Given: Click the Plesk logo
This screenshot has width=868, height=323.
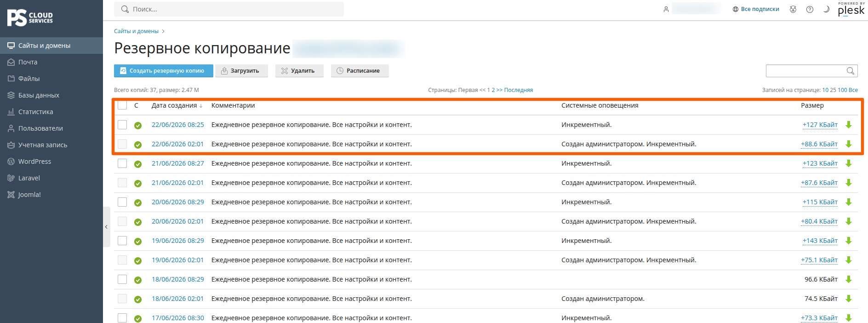Looking at the screenshot, I should pyautogui.click(x=851, y=9).
